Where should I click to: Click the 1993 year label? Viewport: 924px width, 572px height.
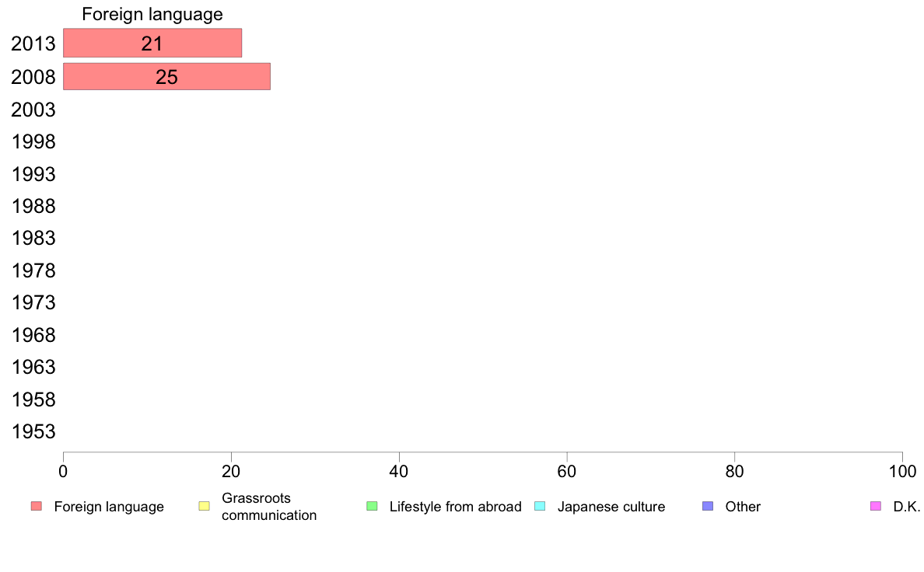(33, 174)
